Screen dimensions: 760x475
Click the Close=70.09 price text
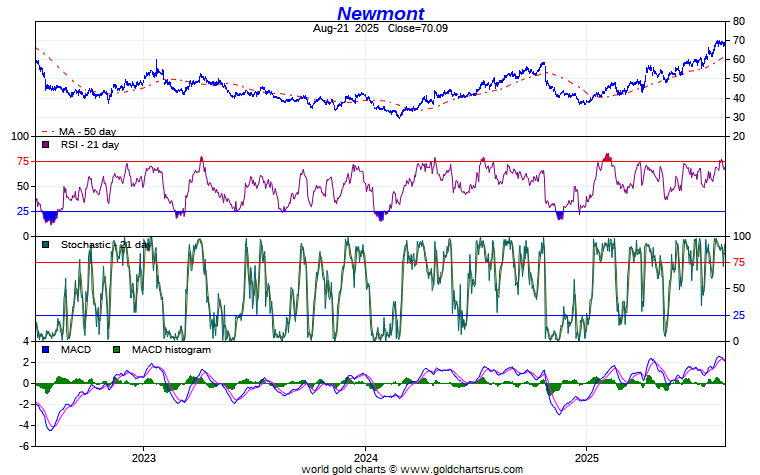pos(417,29)
